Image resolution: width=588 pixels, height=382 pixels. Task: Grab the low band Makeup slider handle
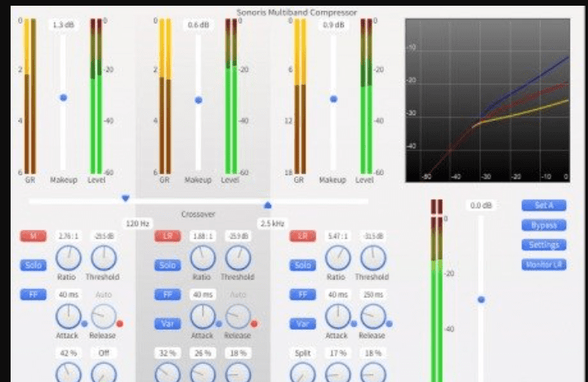[64, 98]
